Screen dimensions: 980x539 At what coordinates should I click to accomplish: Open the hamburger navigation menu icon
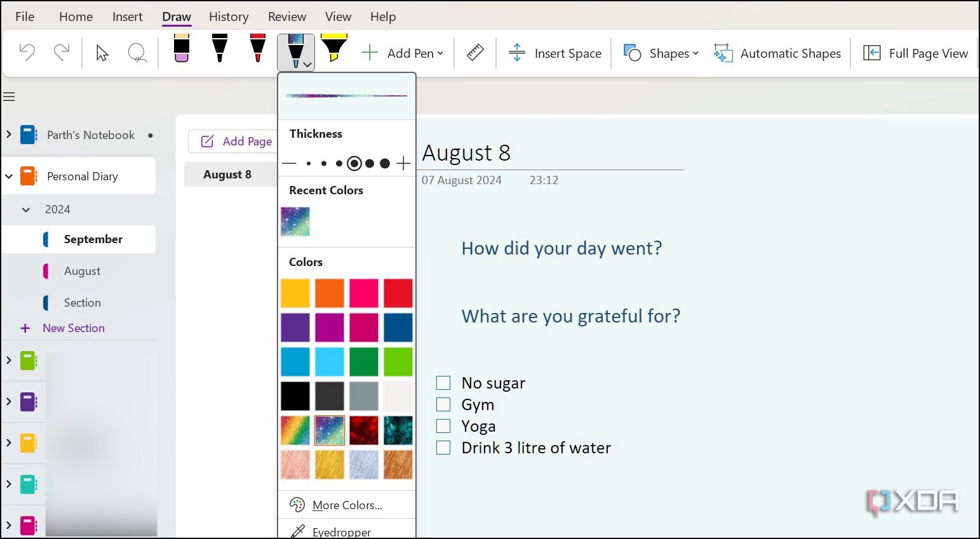9,97
